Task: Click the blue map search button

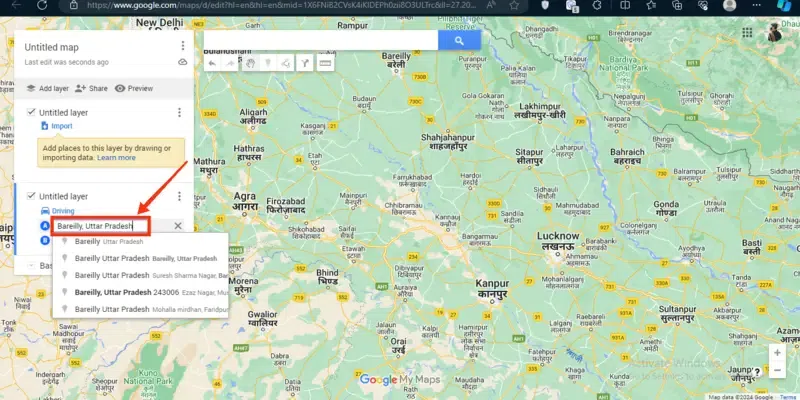Action: pos(459,40)
